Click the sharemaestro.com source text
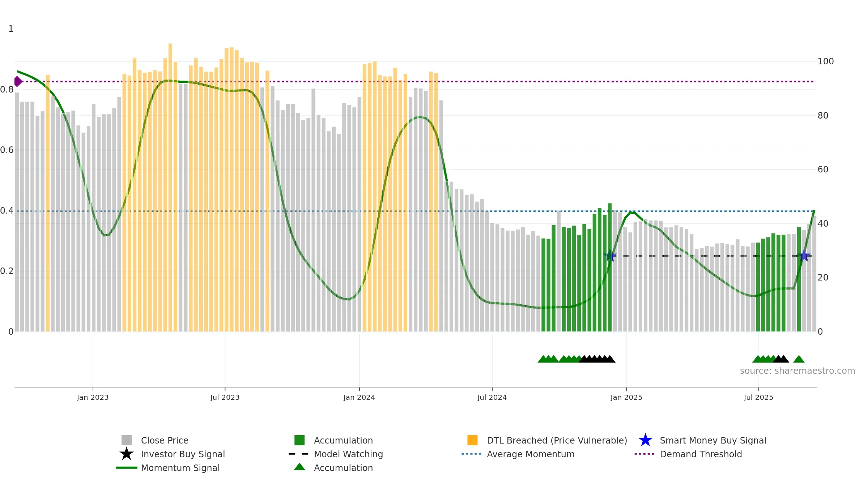868x488 pixels. pyautogui.click(x=797, y=371)
